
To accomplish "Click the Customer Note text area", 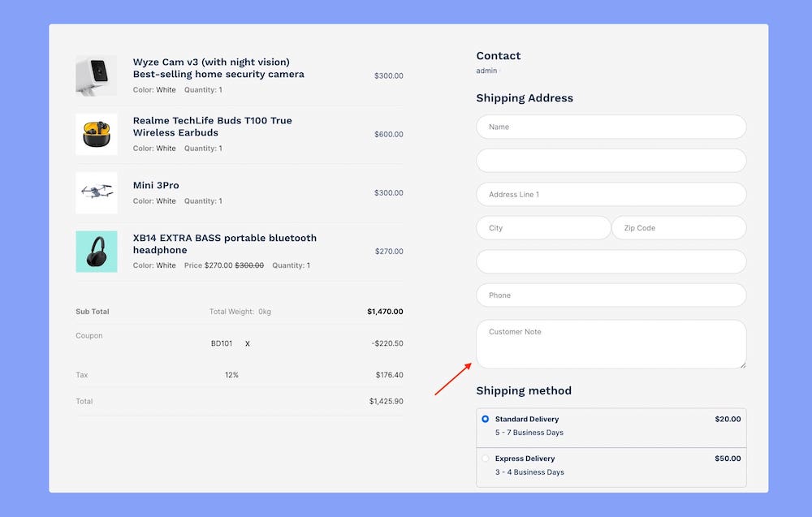I will [x=611, y=344].
